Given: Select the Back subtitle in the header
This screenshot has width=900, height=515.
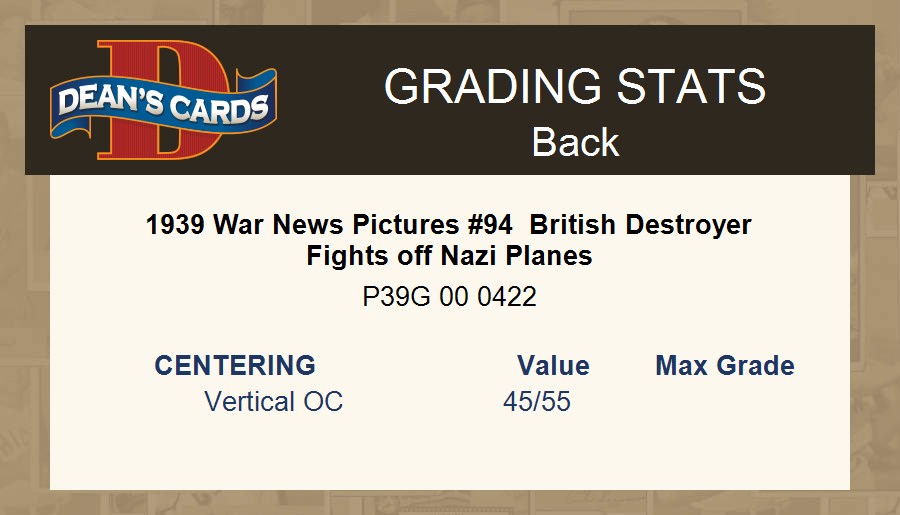Looking at the screenshot, I should pos(575,142).
